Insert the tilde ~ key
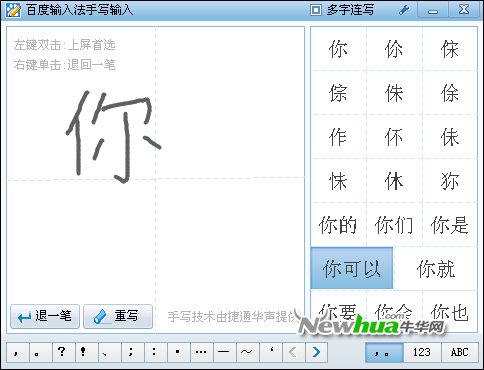The height and width of the screenshot is (370, 484). pyautogui.click(x=248, y=352)
